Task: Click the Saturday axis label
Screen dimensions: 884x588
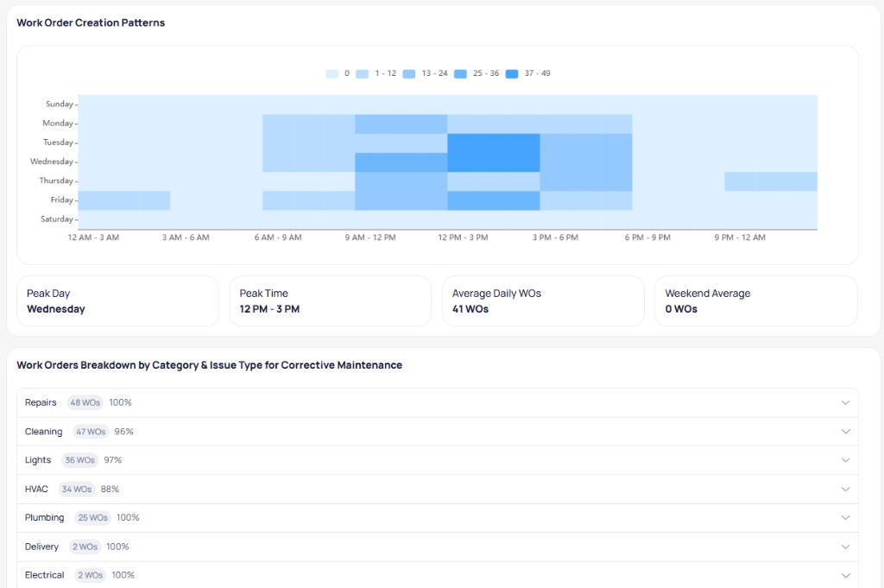Action: coord(57,218)
